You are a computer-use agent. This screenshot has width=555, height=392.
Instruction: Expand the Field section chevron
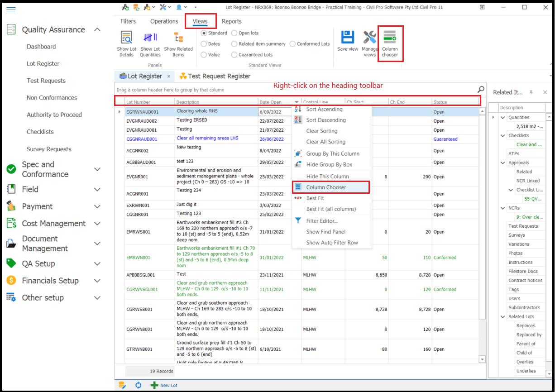(97, 190)
